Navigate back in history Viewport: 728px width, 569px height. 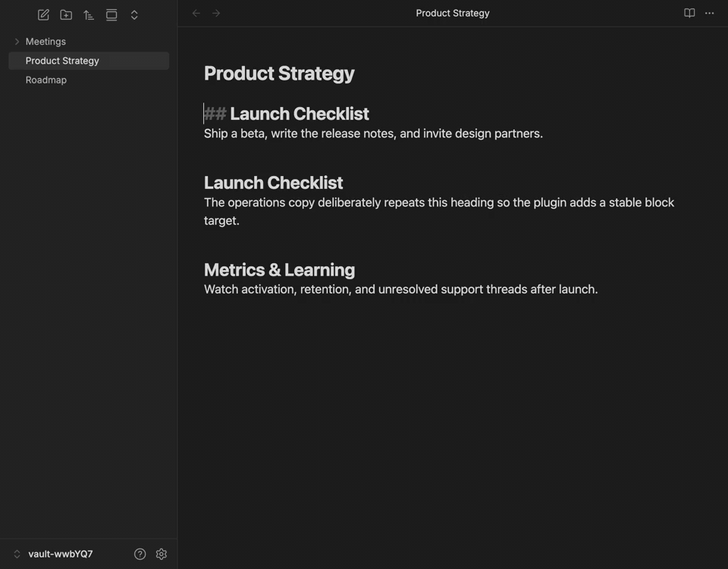196,13
